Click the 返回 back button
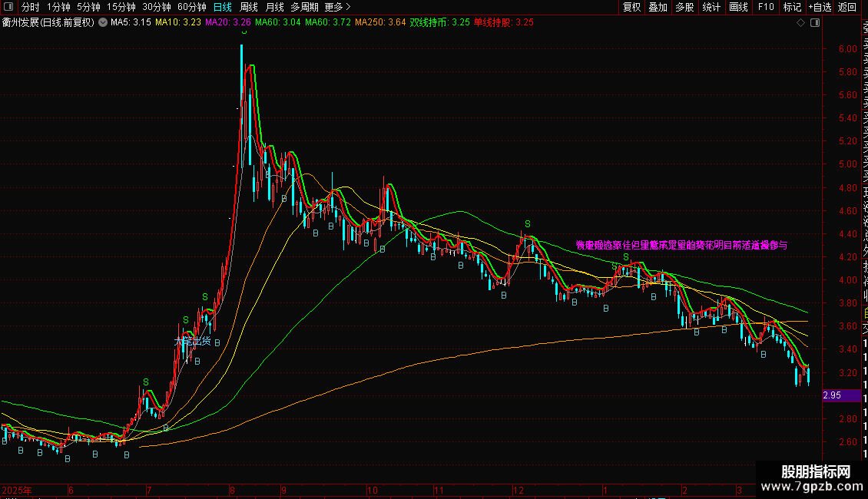Viewport: 868px width, 499px height. pyautogui.click(x=847, y=7)
